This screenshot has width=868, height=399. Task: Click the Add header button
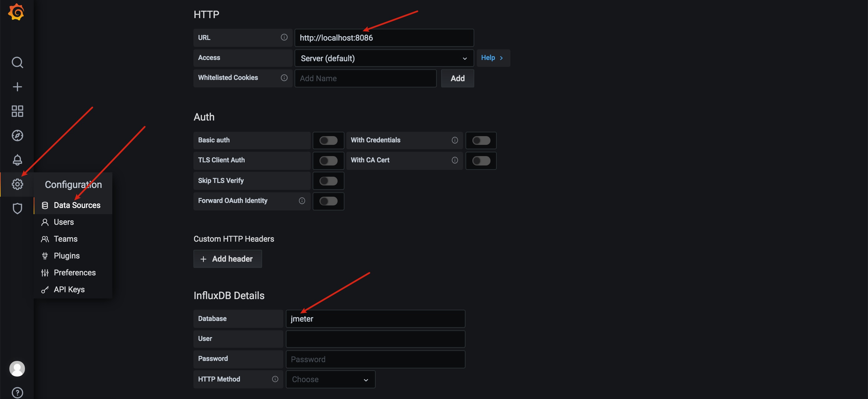(x=227, y=259)
